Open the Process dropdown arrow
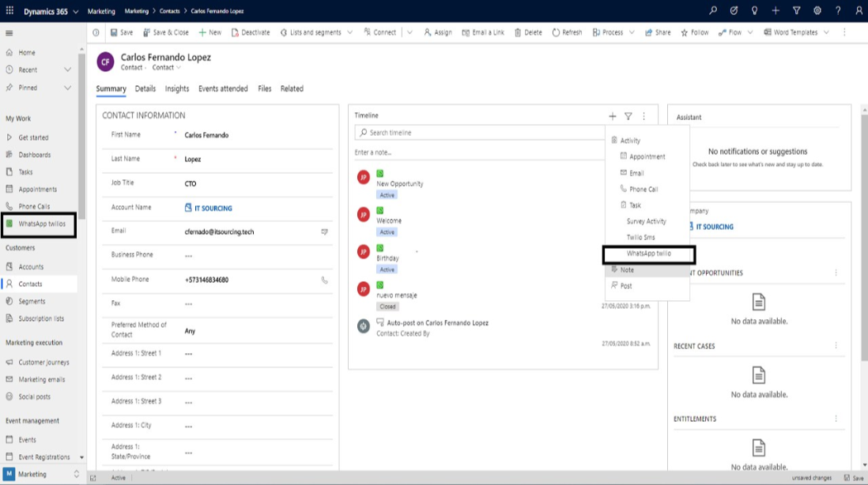The image size is (868, 485). [x=632, y=32]
